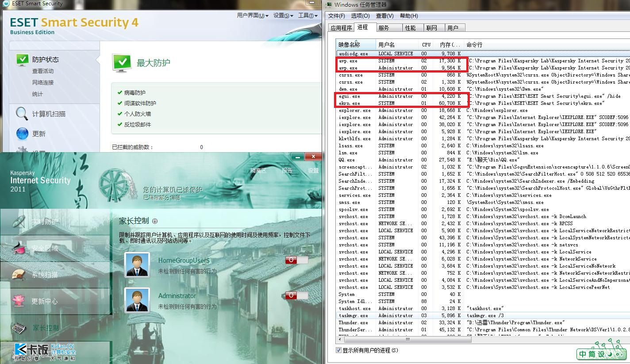Select taskmgr.exe process row
The width and height of the screenshot is (630, 364).
pos(482,315)
